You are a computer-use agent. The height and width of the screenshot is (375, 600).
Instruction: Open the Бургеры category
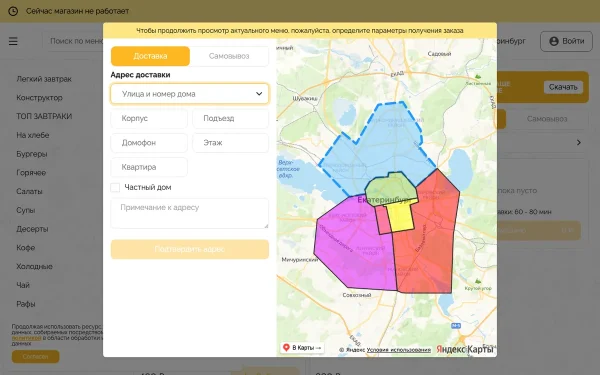32,154
